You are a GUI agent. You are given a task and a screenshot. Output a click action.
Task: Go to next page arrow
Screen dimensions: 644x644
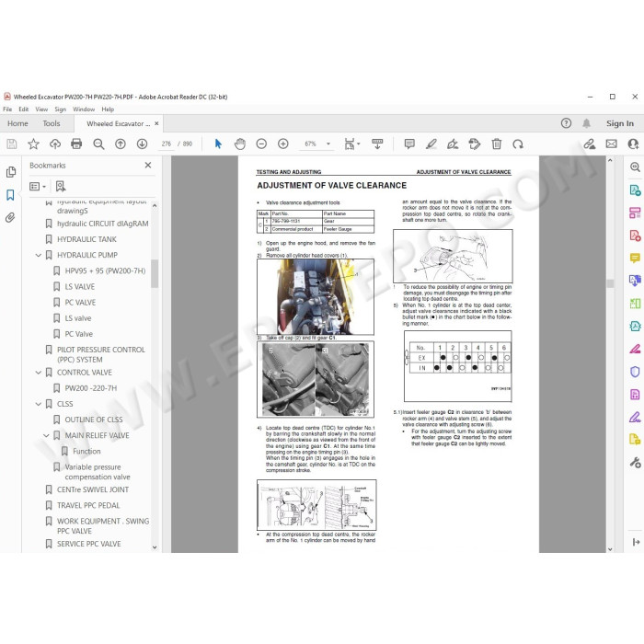point(142,144)
